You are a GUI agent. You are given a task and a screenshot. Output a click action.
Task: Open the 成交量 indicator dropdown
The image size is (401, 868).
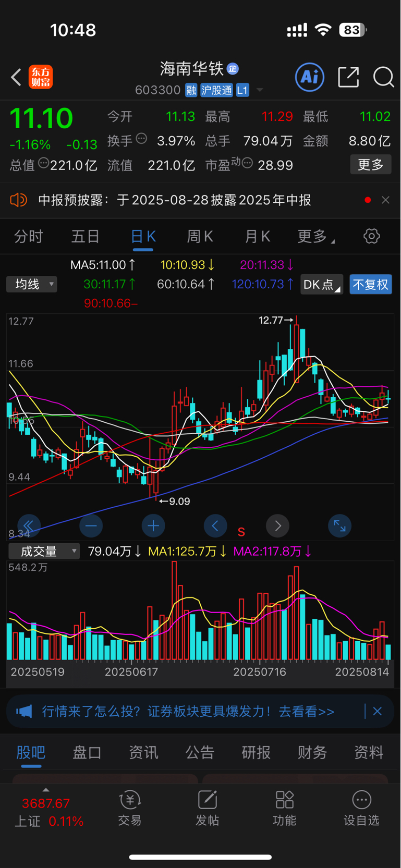click(44, 551)
